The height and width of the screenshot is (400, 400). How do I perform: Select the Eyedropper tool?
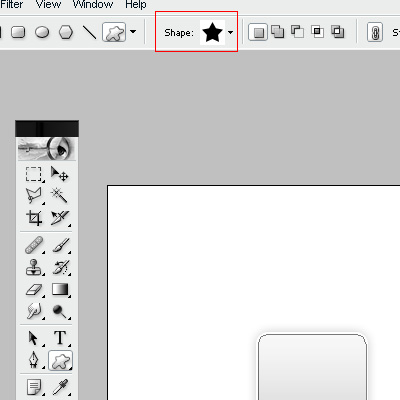click(x=60, y=387)
